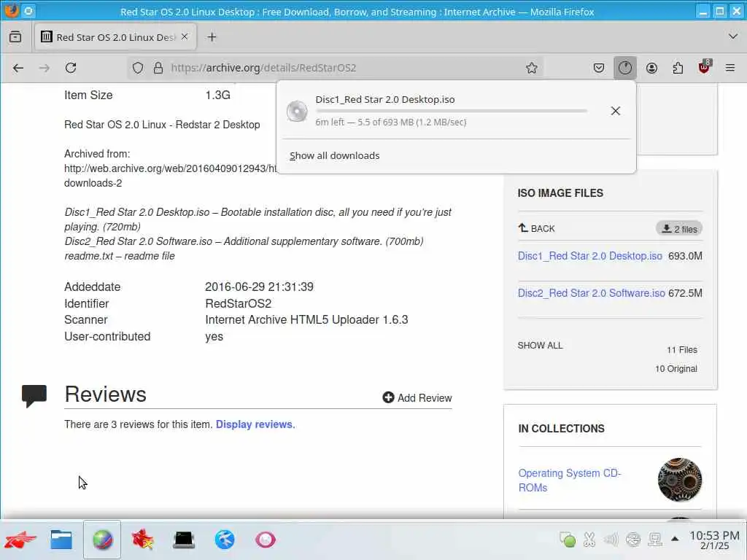Click the RedStarOS2 identifier value
Screen dimensions: 747x560
click(x=239, y=304)
